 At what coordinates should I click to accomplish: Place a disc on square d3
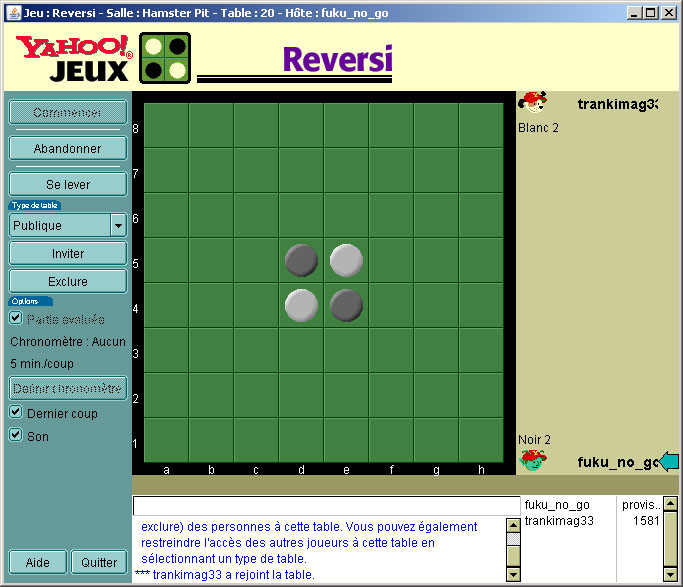pyautogui.click(x=301, y=351)
